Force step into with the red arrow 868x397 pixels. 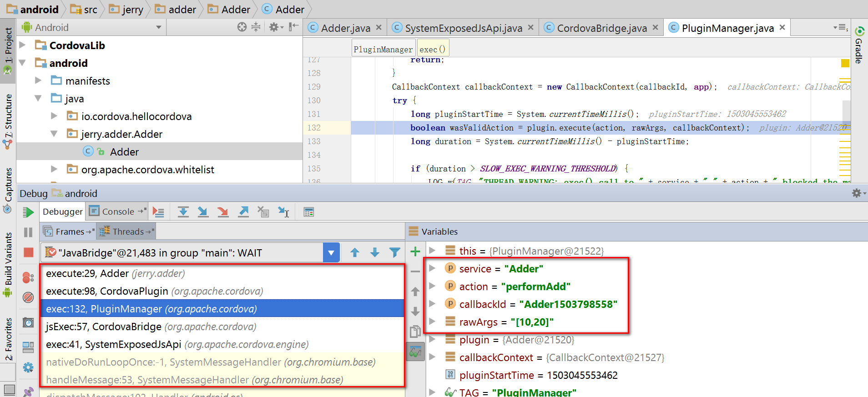pos(223,212)
